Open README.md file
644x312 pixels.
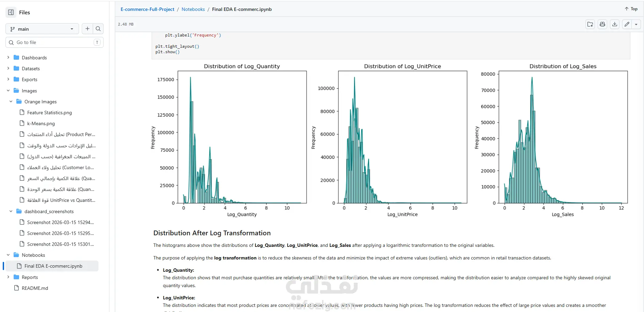(35, 288)
